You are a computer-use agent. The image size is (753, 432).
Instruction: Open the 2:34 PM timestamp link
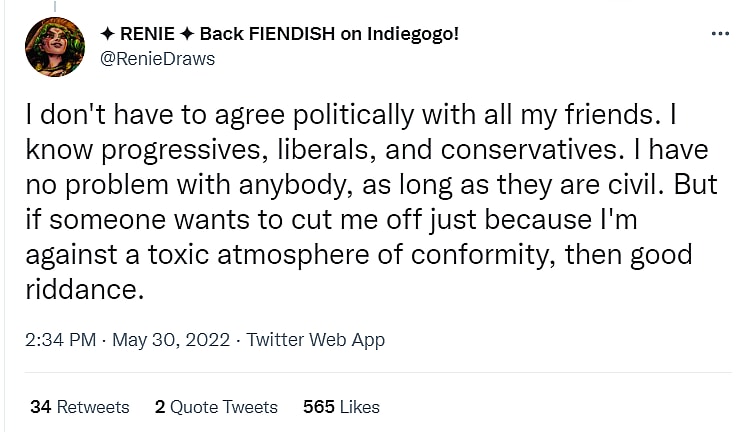pos(62,340)
